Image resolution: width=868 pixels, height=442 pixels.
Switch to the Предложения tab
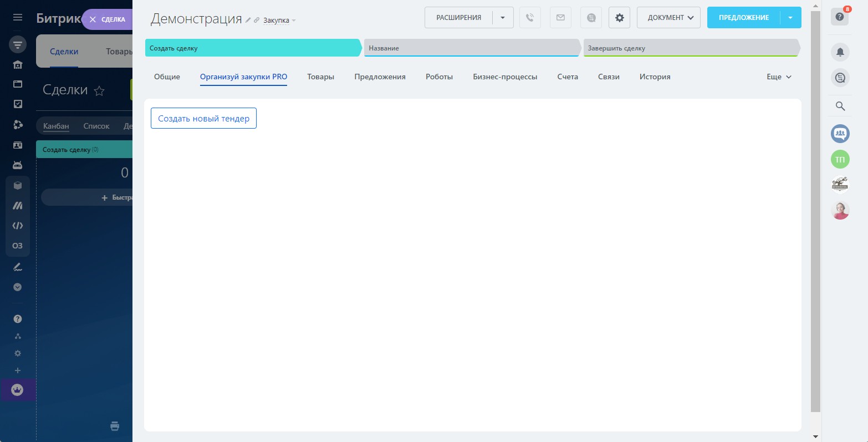[380, 77]
